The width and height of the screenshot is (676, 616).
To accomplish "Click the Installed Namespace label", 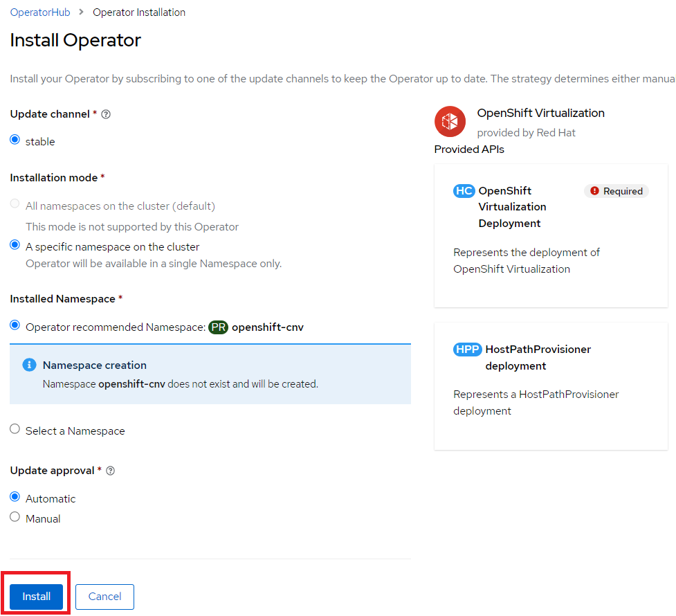I will click(62, 299).
